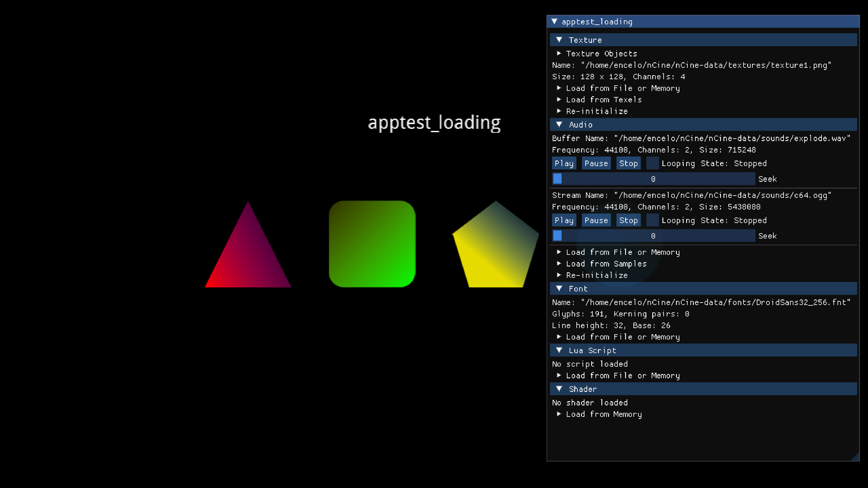Enable Looping for c64.ogg stream
The image size is (868, 488).
[652, 220]
